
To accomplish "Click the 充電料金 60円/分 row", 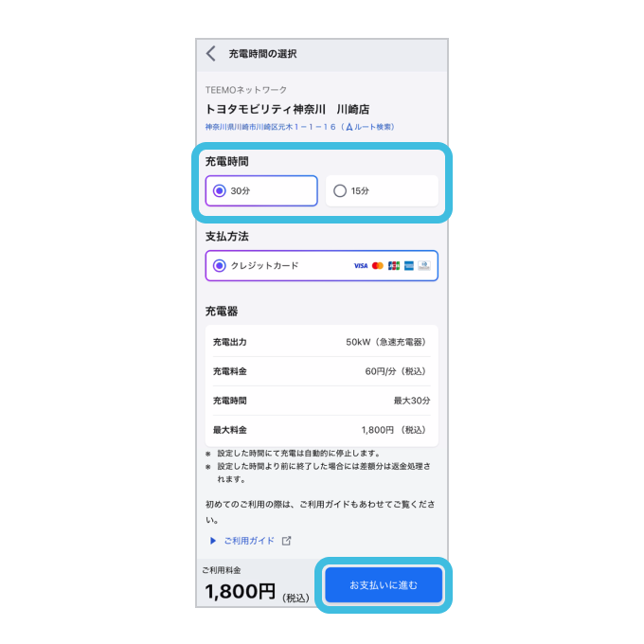I will (322, 371).
